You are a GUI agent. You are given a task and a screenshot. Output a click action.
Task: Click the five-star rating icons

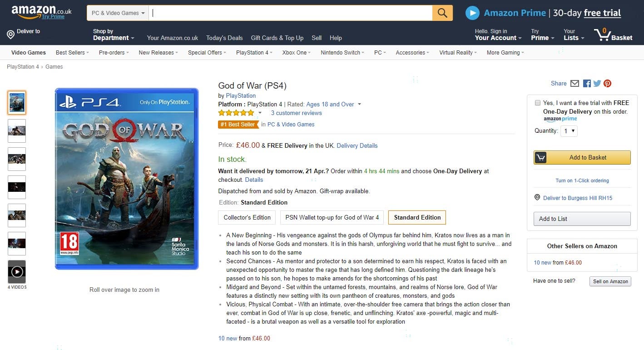point(236,113)
